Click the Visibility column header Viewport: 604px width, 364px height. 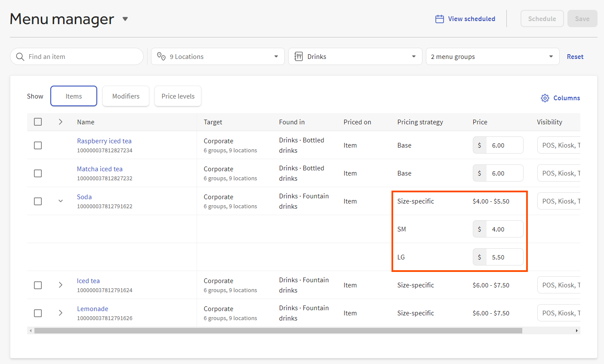pos(549,122)
